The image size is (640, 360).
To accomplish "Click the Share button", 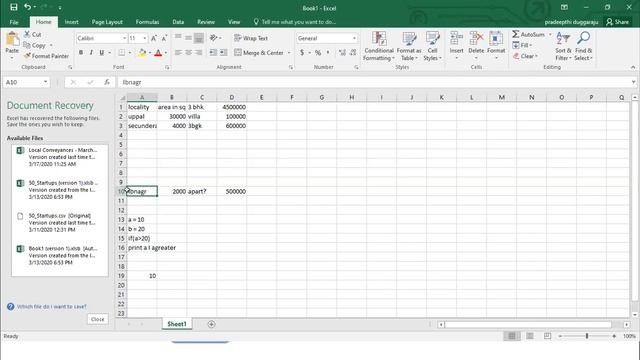I will 618,22.
